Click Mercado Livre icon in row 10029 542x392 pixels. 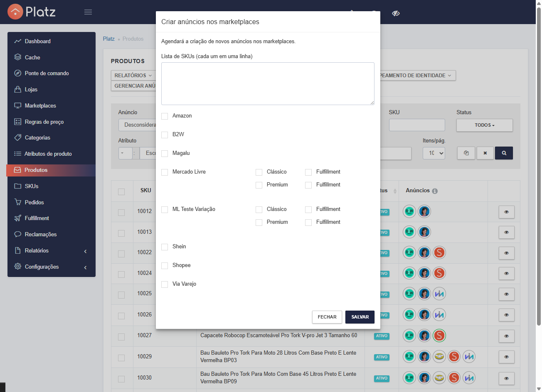pyautogui.click(x=439, y=356)
